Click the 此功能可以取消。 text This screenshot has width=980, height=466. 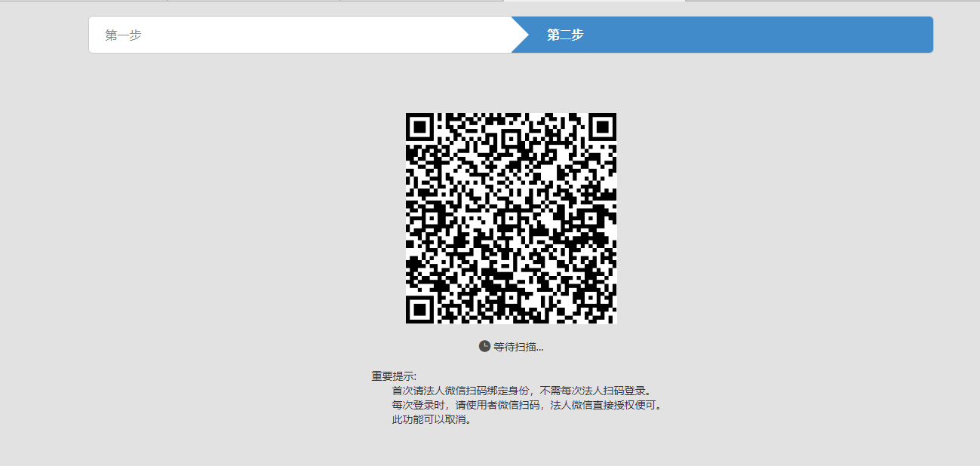tap(432, 419)
